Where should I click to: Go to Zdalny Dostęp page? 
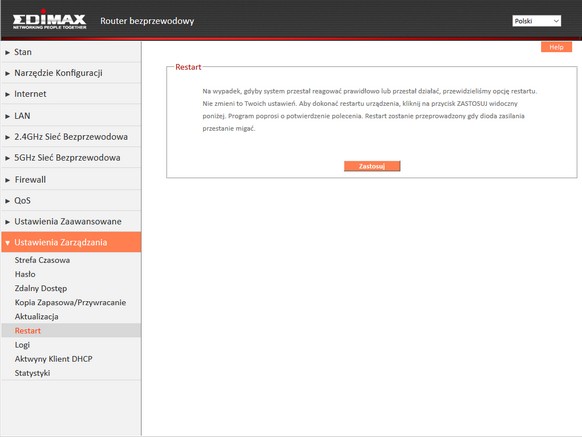41,288
